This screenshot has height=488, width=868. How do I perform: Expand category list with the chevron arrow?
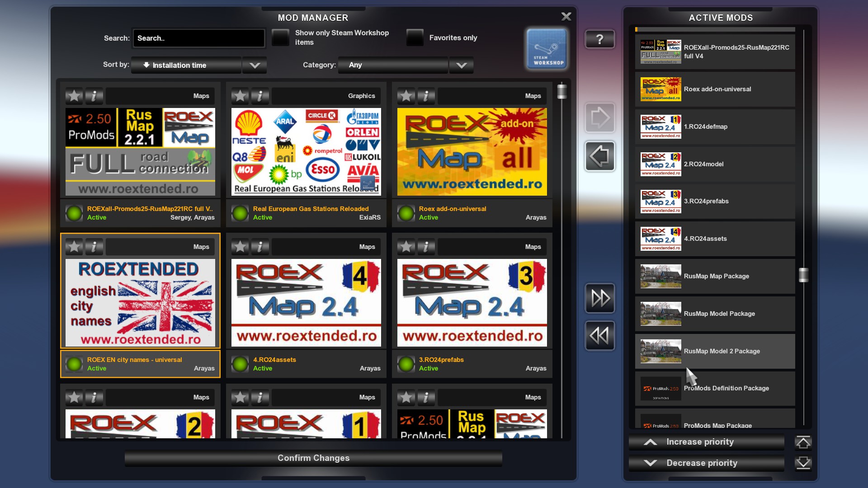coord(461,65)
